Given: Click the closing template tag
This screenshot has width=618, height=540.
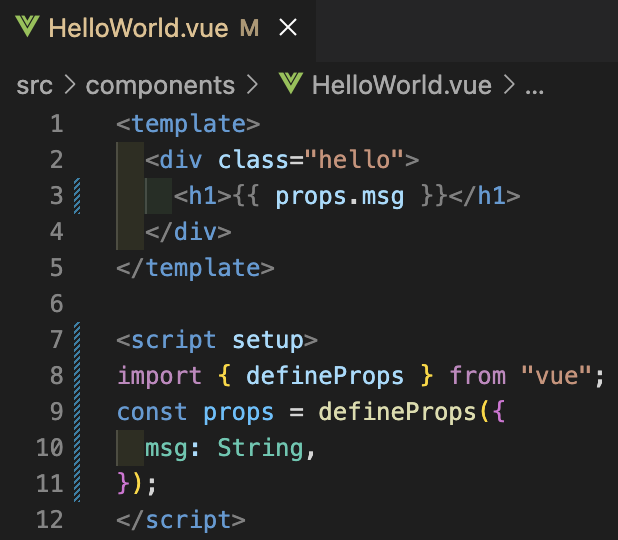Looking at the screenshot, I should pyautogui.click(x=195, y=268).
